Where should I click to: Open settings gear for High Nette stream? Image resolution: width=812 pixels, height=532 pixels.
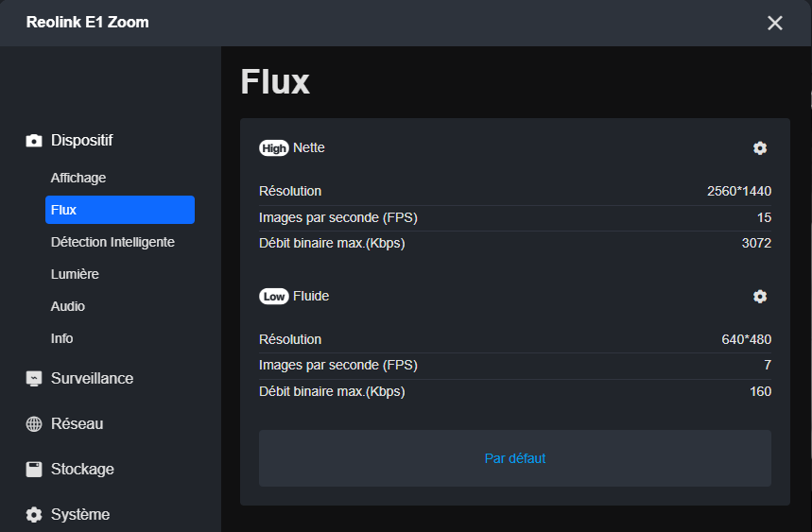click(760, 148)
